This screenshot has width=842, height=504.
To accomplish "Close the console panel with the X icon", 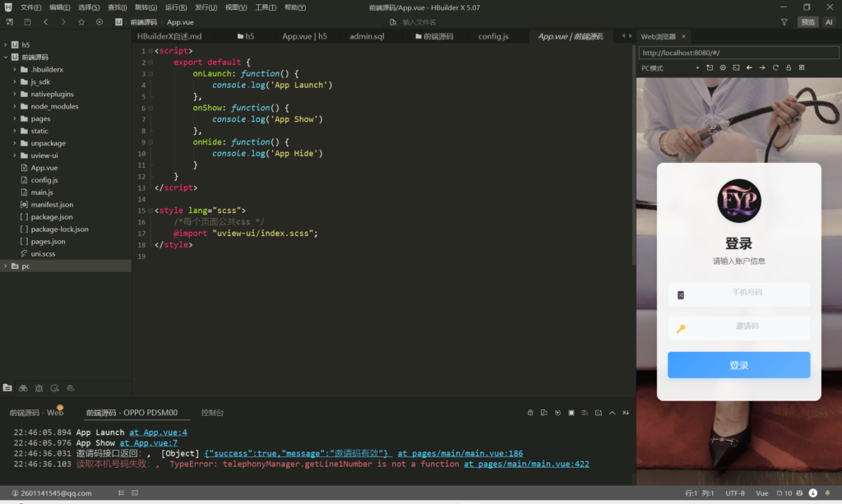I will coord(626,413).
